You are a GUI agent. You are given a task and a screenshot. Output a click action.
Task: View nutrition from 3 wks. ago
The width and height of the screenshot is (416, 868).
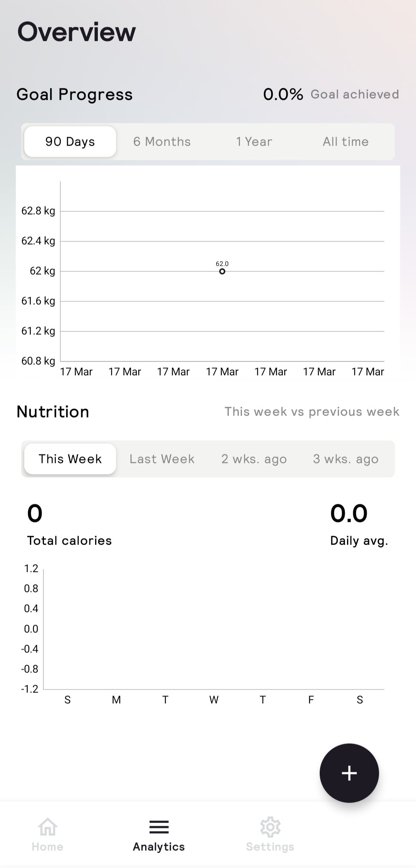point(346,459)
